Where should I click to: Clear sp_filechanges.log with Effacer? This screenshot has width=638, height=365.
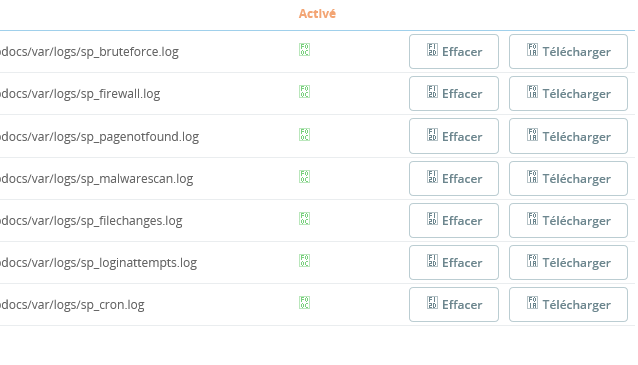454,221
